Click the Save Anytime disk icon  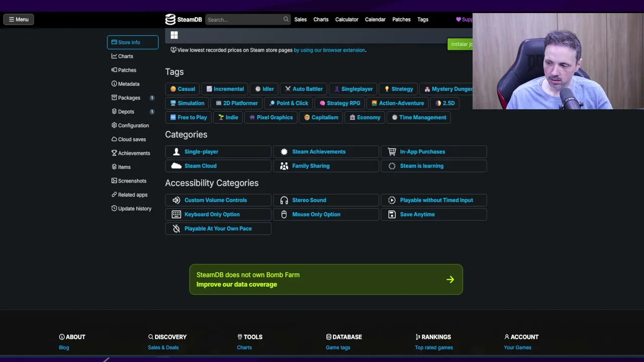(x=392, y=214)
